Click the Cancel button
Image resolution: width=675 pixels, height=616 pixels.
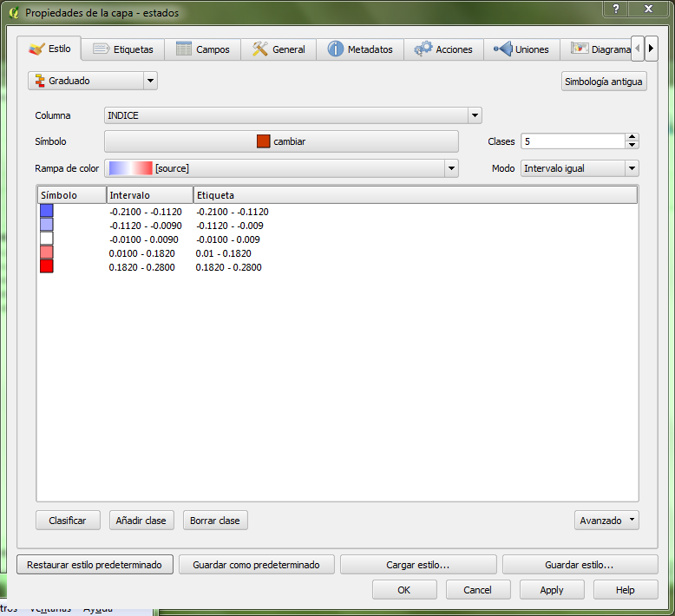478,590
